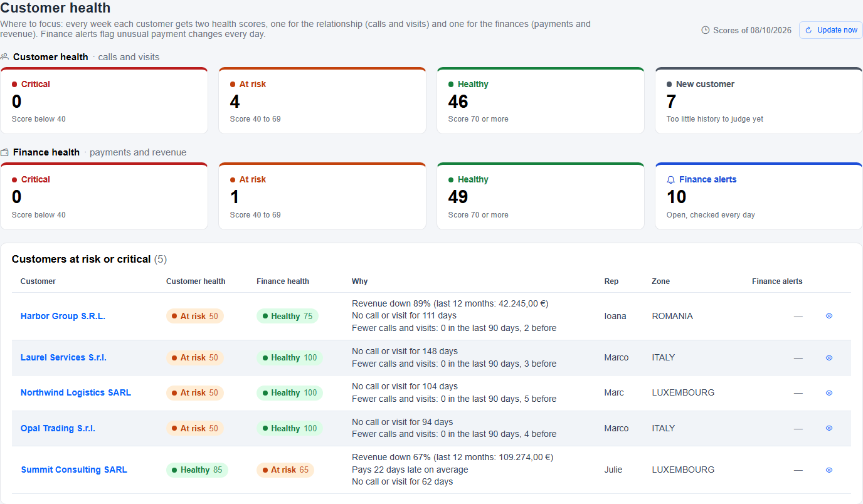This screenshot has width=863, height=504.
Task: View details eye icon for Opal Trading S.r.l.
Action: (x=829, y=428)
